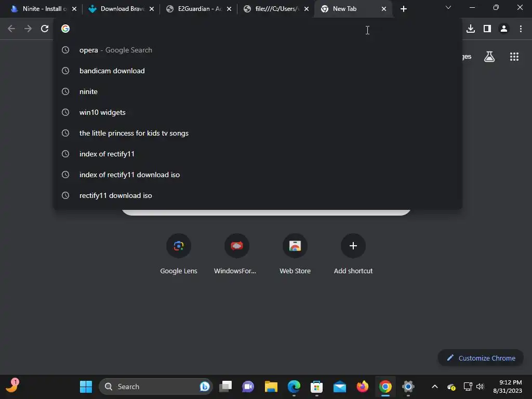Open the clock showing 9:12 PM

pyautogui.click(x=507, y=387)
